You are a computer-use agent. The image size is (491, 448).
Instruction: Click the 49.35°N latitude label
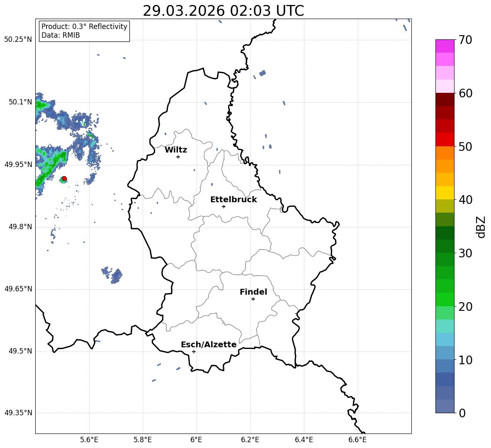[18, 413]
